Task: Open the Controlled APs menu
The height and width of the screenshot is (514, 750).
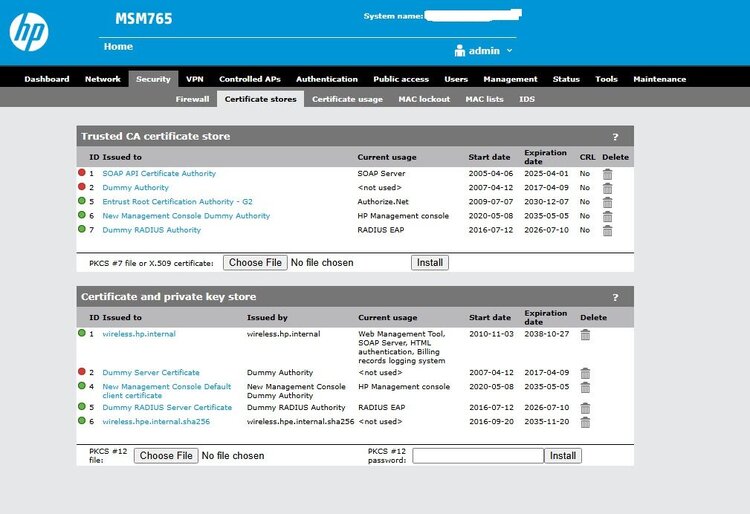Action: (x=250, y=79)
